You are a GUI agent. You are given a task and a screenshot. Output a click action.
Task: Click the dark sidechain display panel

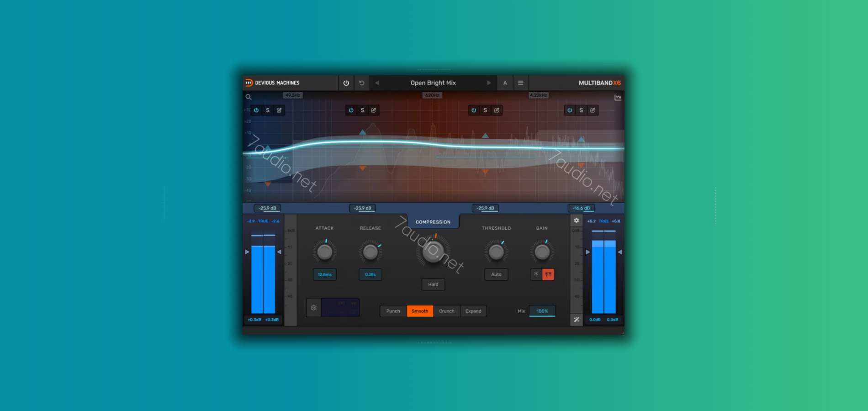[340, 308]
